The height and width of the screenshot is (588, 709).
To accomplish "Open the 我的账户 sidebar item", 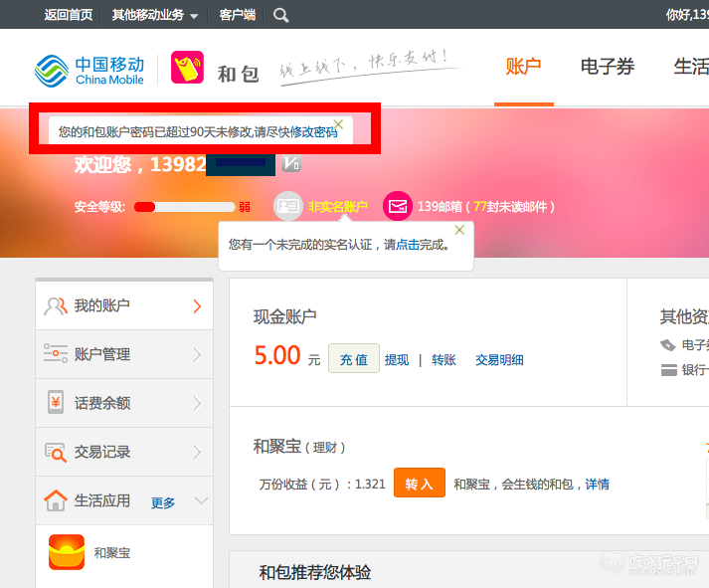I will [x=124, y=306].
